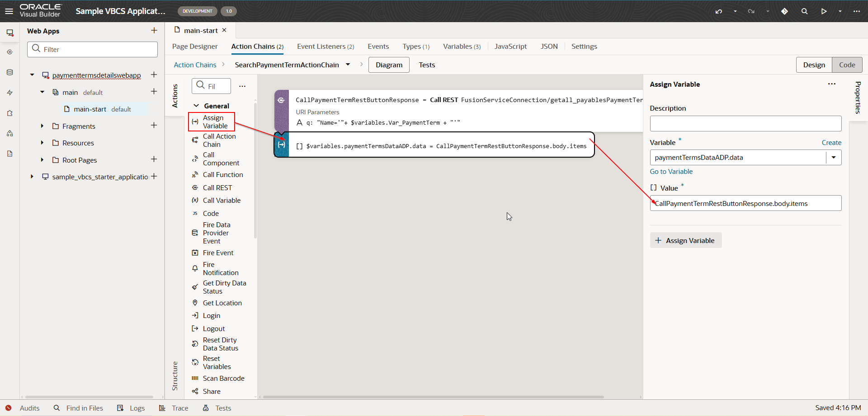Pick the Call Action Chain action
Viewport: 868px width, 416px height.
[214, 140]
